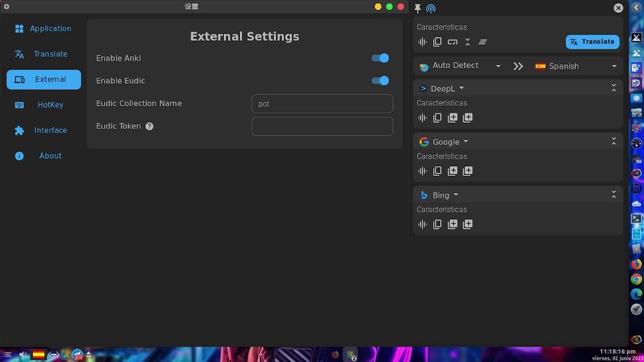The width and height of the screenshot is (644, 362).
Task: Open the HotKey settings tab
Action: (43, 105)
